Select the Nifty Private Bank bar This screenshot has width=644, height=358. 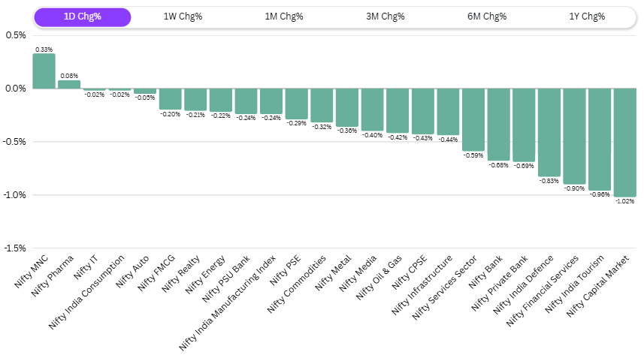(x=524, y=125)
